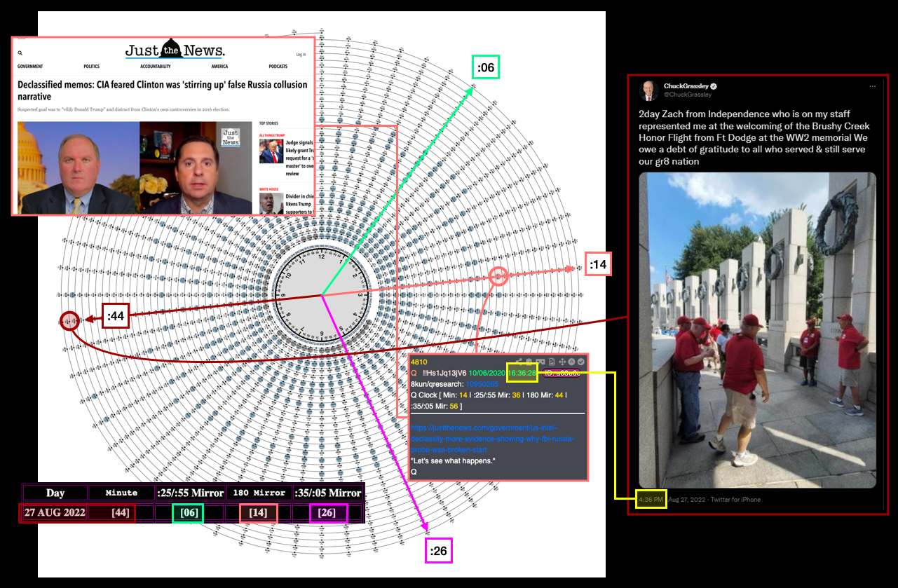
Task: Click the move arrows icon on Q post
Action: point(562,362)
